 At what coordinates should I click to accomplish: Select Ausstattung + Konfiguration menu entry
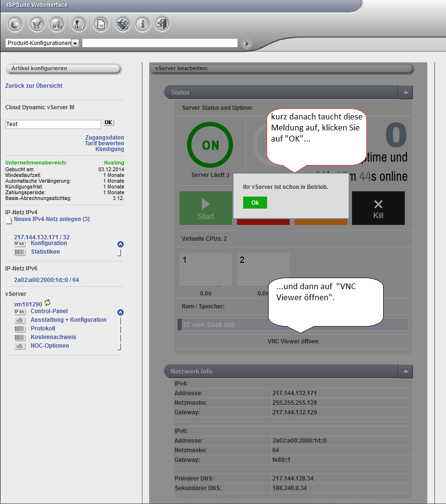click(x=68, y=320)
